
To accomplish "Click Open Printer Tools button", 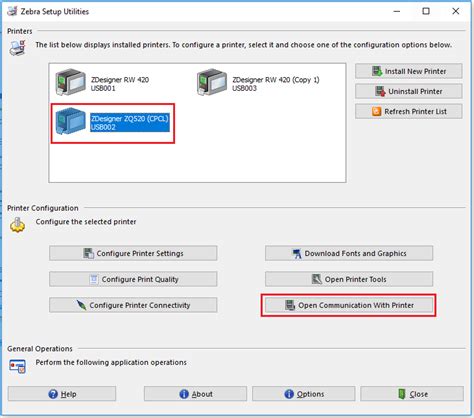I will [x=349, y=279].
